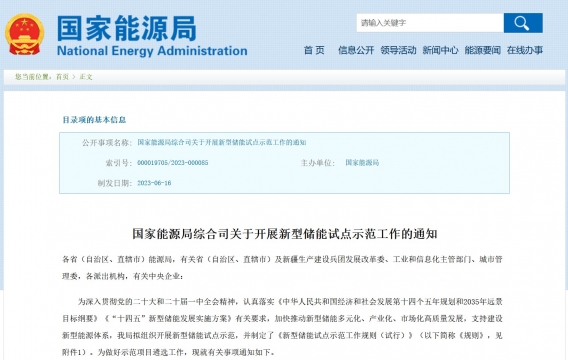Screen dimensions: 568x360
Task: Click the 公开事项名称 value text
Action: pyautogui.click(x=222, y=142)
